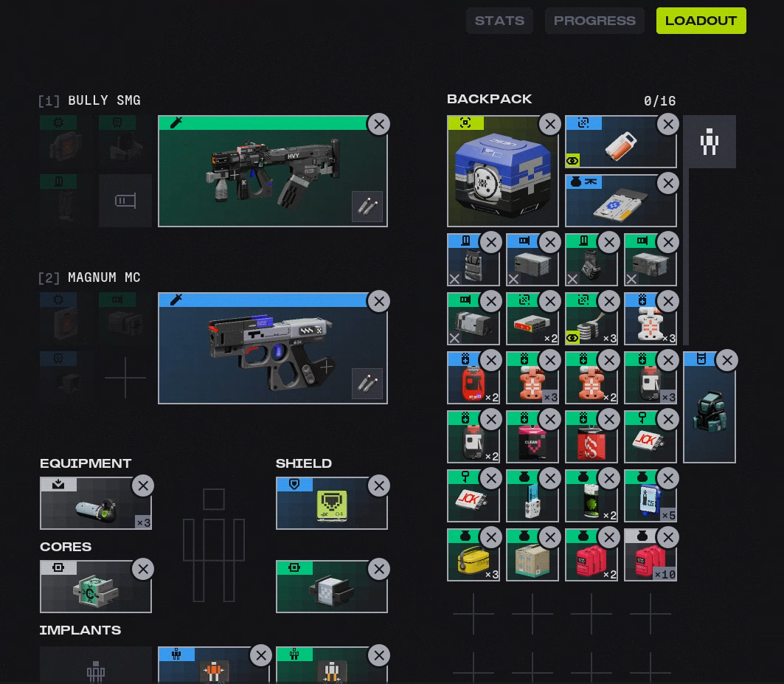Select the cardboard box item
The height and width of the screenshot is (684, 784).
(x=531, y=559)
